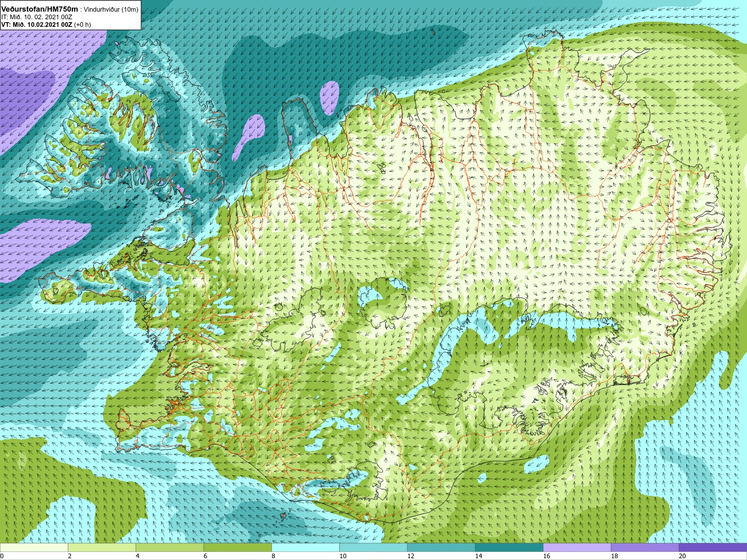The image size is (747, 560).
Task: Click the teal 12–14 legend swatch
Action: [x=441, y=548]
